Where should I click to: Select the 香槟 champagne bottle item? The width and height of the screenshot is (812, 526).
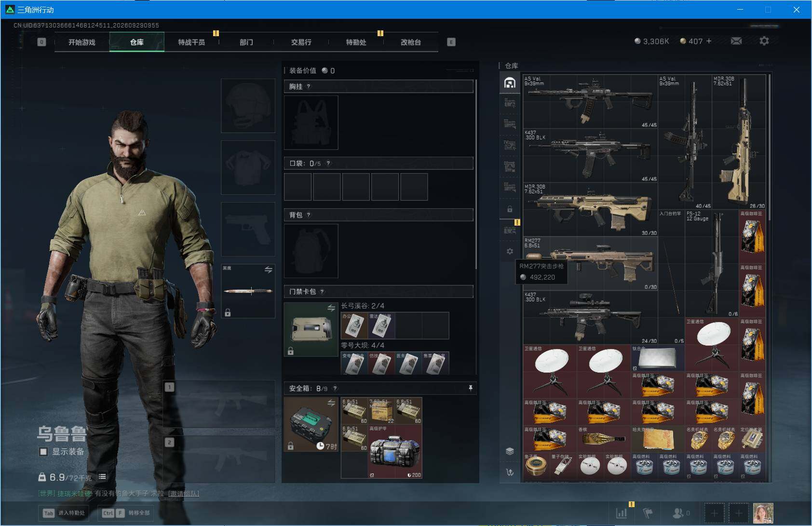(604, 439)
